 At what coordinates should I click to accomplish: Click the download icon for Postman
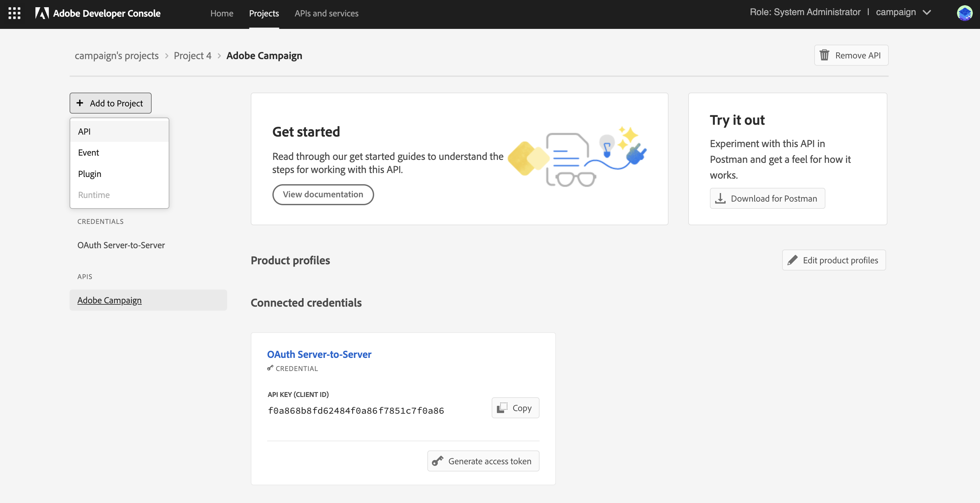720,198
